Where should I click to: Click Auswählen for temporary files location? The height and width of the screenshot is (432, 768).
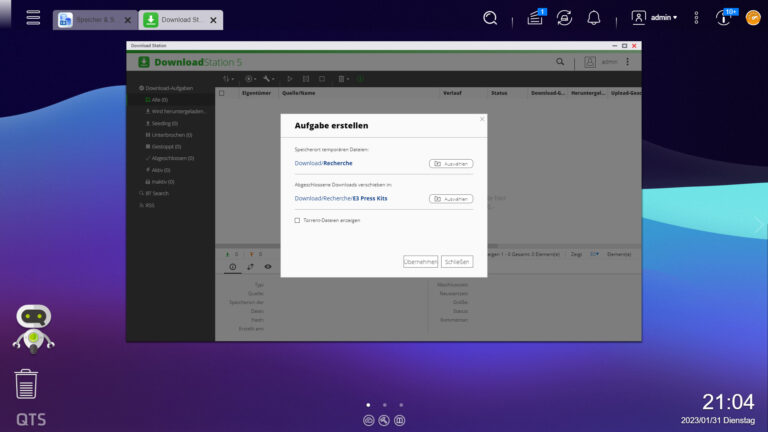(x=451, y=164)
